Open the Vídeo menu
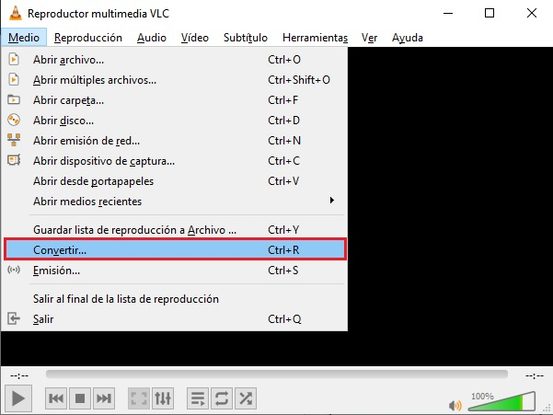 (195, 37)
